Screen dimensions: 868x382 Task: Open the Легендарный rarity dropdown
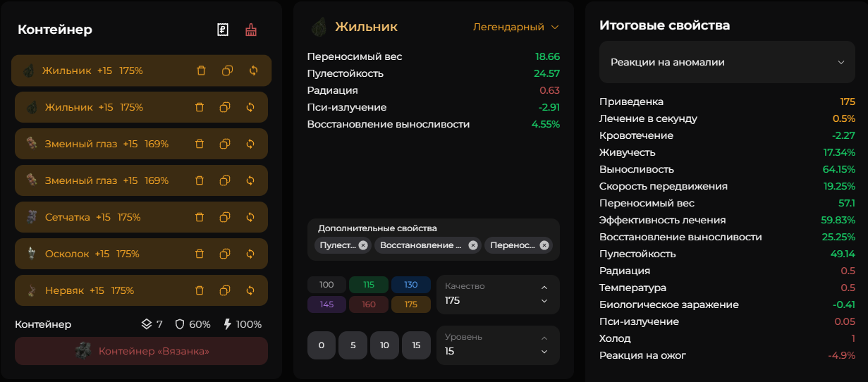point(515,27)
